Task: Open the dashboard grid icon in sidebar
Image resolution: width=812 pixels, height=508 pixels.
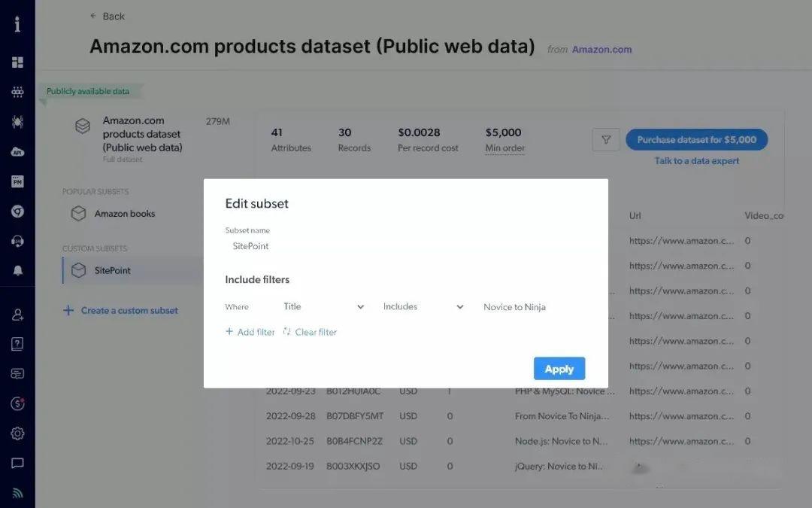Action: [x=17, y=61]
